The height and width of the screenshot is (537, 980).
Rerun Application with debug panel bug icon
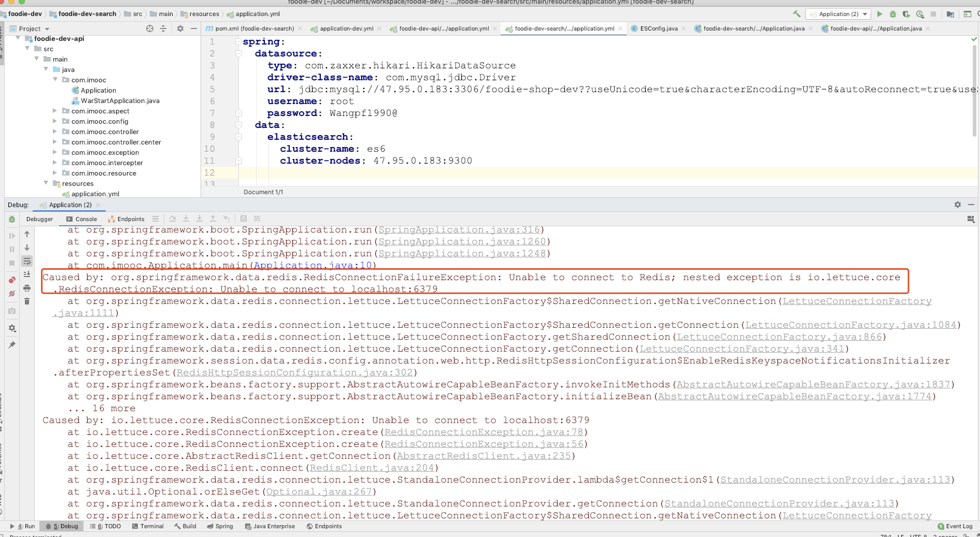pos(12,220)
